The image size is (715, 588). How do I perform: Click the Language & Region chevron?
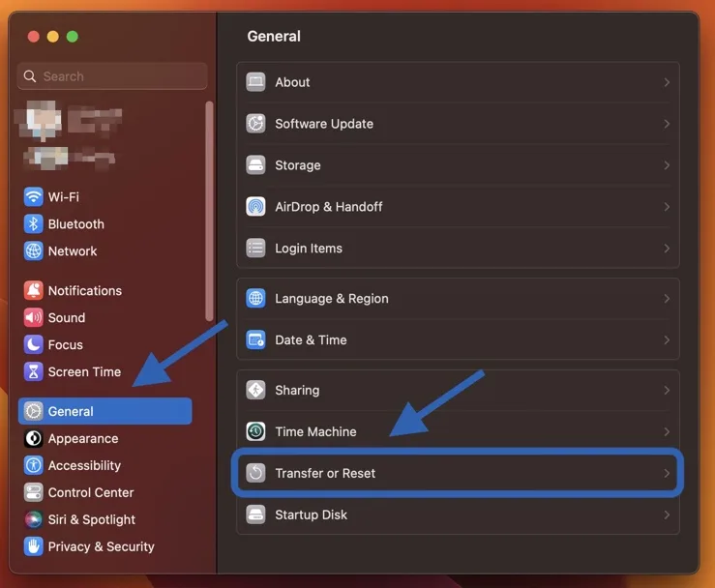point(667,299)
